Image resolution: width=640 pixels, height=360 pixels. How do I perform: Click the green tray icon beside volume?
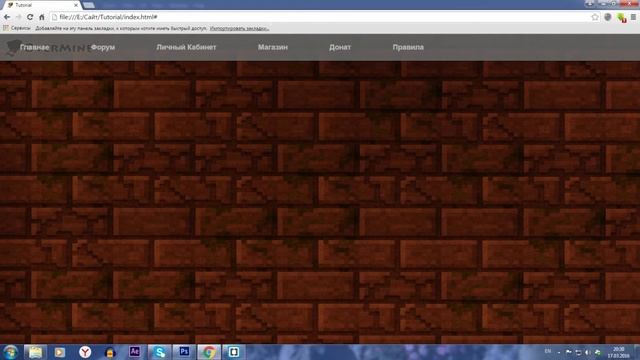pyautogui.click(x=598, y=352)
